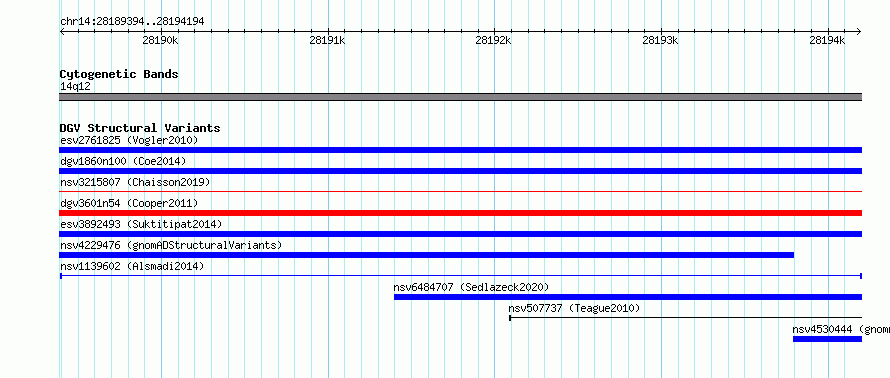Select the esv3892493 blue variant bar
Image resolution: width=890 pixels, height=378 pixels.
pos(460,234)
